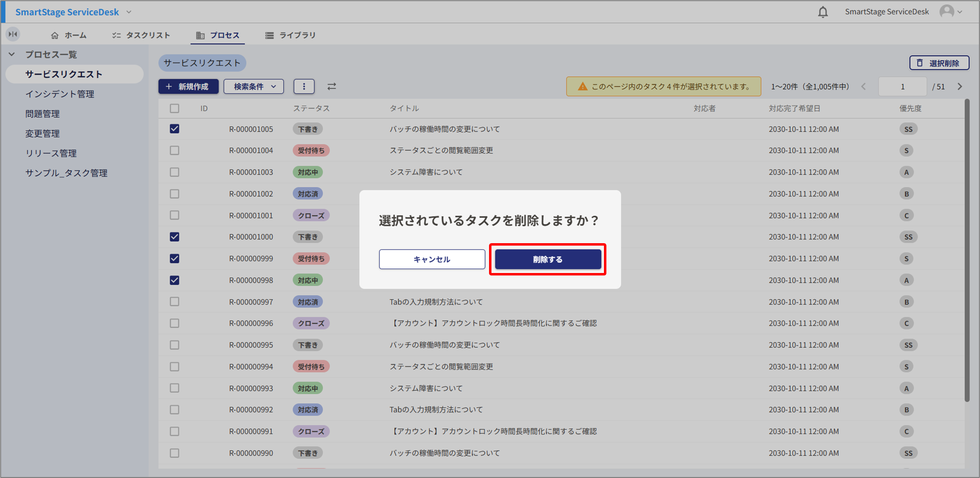
Task: Click the 選択削除 trash button
Action: 939,63
